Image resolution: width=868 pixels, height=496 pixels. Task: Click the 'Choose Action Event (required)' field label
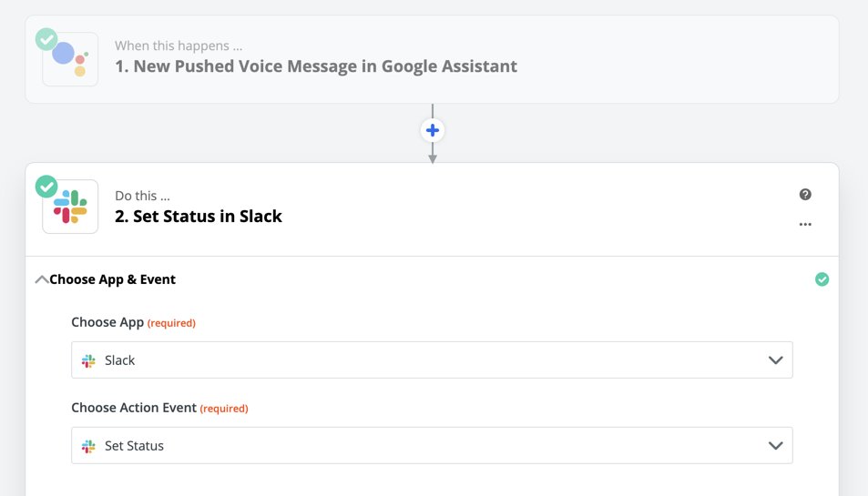159,408
